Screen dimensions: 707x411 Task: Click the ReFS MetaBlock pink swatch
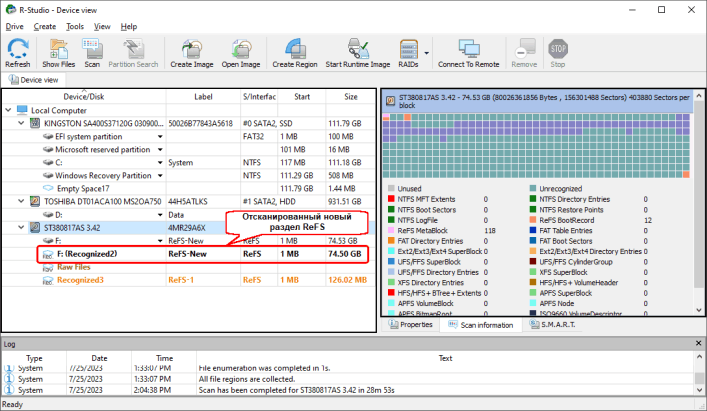[391, 230]
